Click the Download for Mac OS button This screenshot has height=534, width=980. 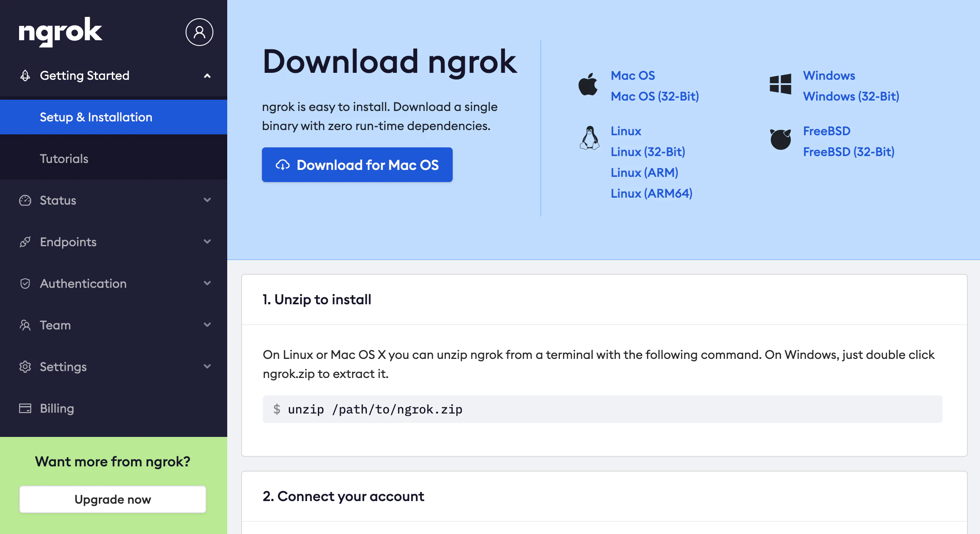pos(357,165)
